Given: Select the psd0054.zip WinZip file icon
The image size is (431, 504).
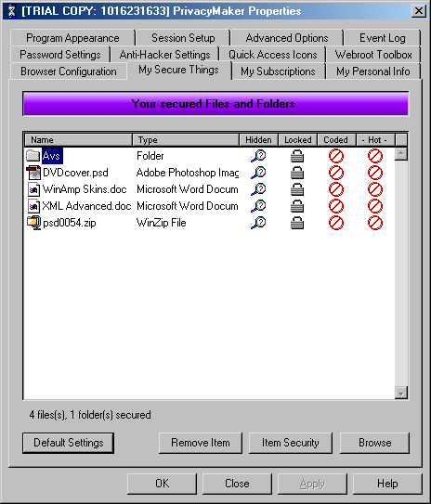Looking at the screenshot, I should click(x=33, y=223).
